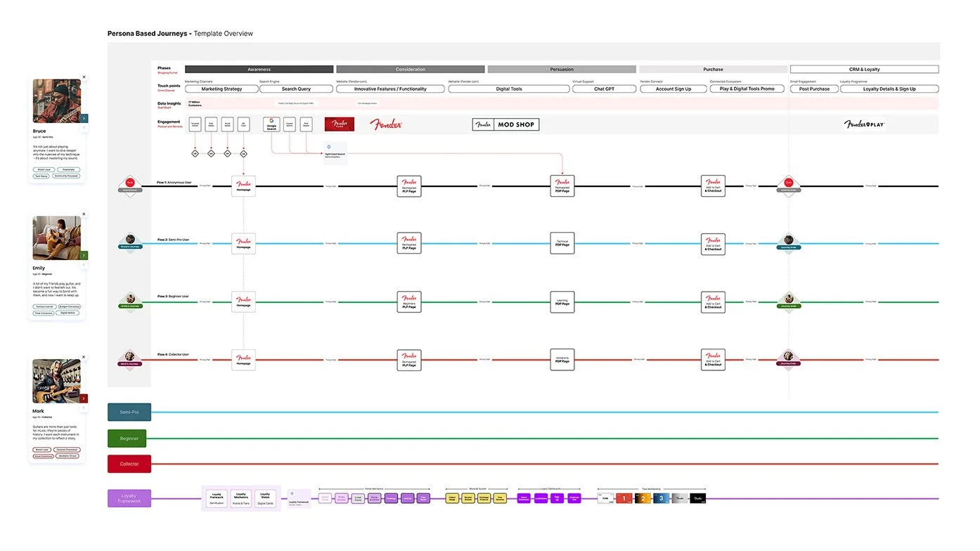Expand Emily's card with the green arrow
Image resolution: width=980 pixels, height=551 pixels.
(84, 256)
